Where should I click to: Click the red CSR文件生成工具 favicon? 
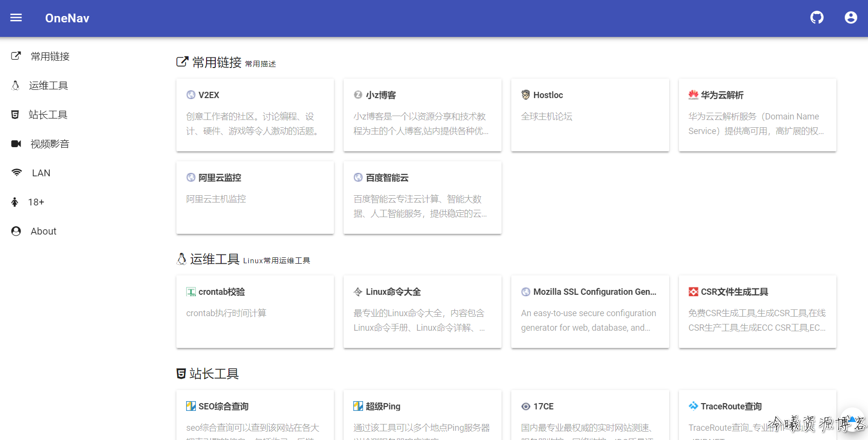pos(694,292)
